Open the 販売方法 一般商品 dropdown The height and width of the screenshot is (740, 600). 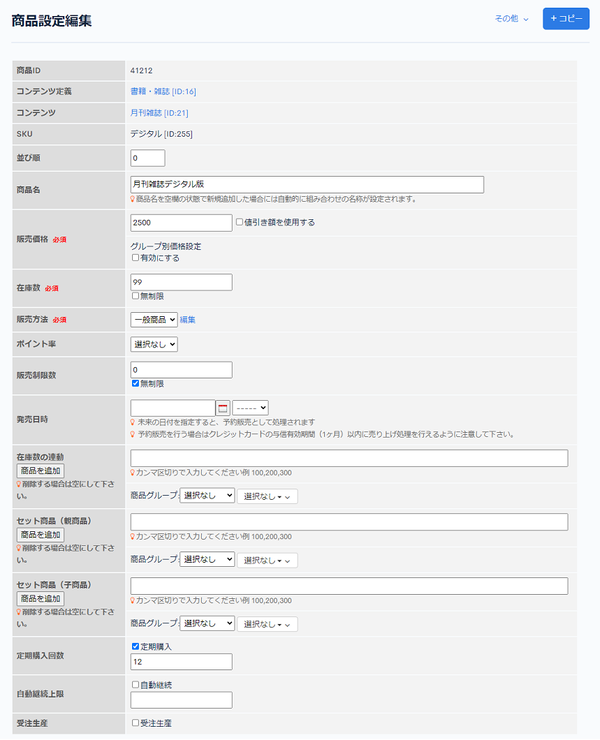point(154,320)
